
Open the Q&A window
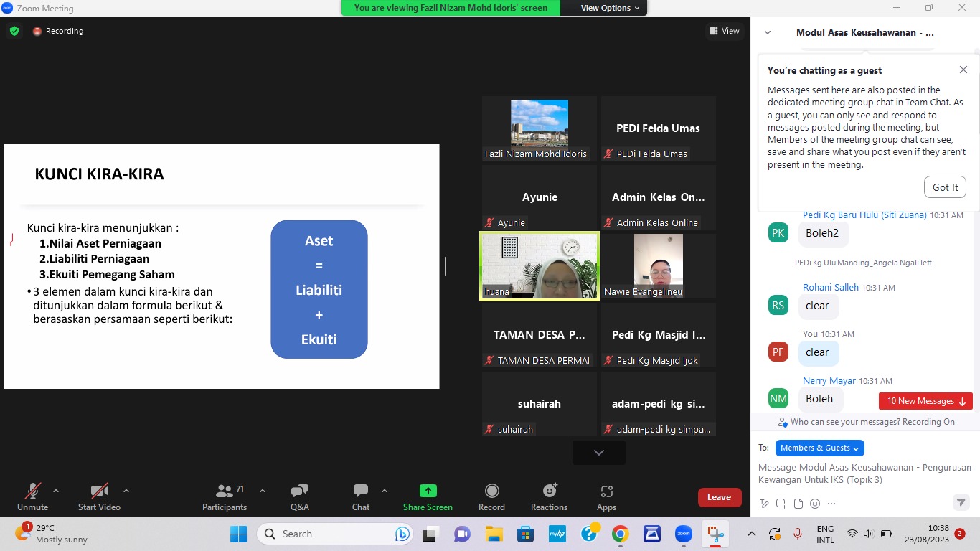pos(300,491)
